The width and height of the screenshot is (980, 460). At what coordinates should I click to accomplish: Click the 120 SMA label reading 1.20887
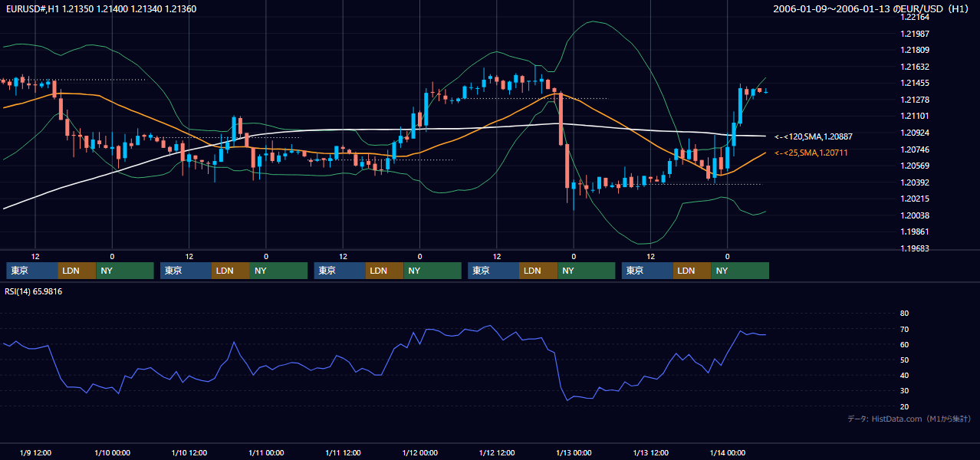[x=814, y=136]
